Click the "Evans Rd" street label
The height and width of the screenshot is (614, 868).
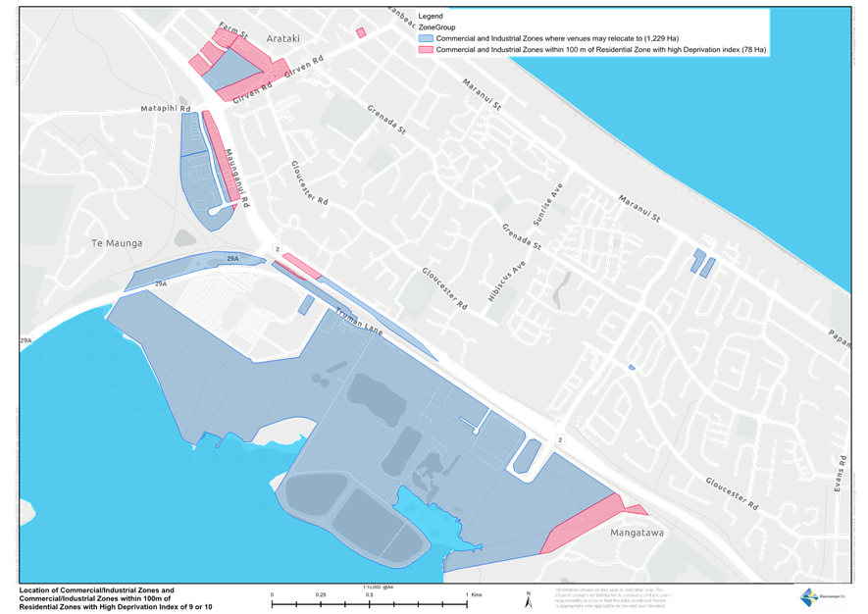coord(841,474)
